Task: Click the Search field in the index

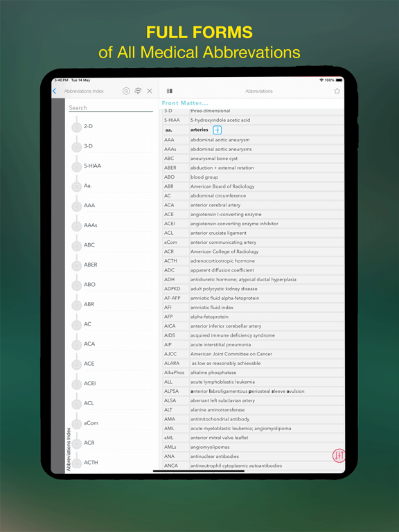Action: coord(111,108)
